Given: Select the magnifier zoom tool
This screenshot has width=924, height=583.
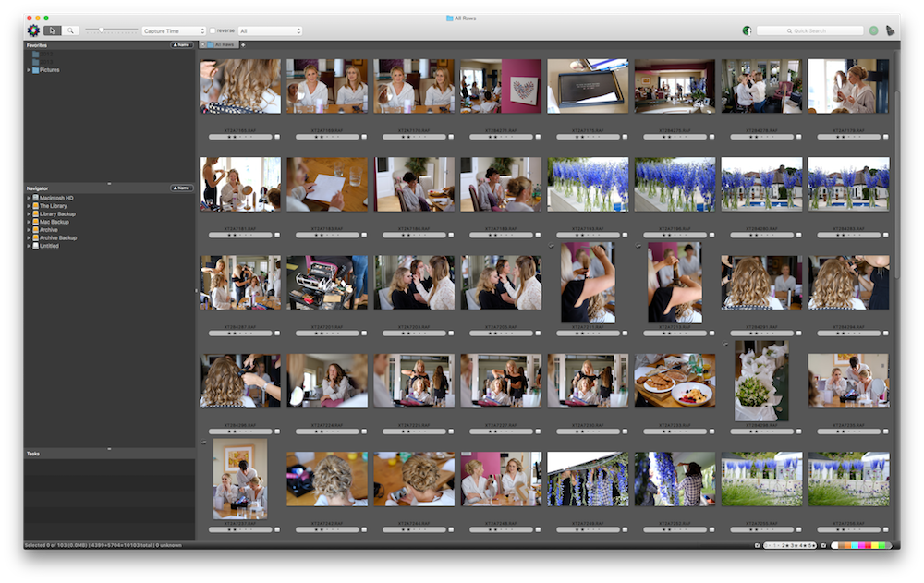Looking at the screenshot, I should [70, 30].
